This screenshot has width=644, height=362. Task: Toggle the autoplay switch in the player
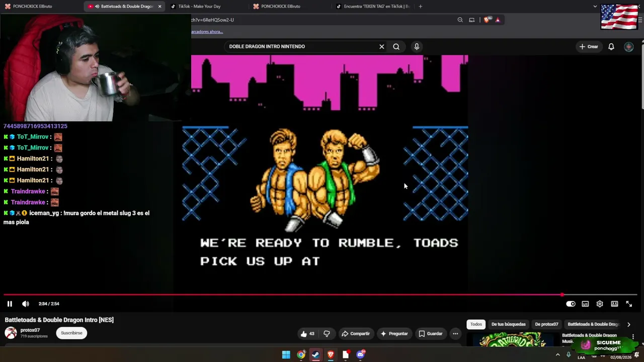coord(571,304)
